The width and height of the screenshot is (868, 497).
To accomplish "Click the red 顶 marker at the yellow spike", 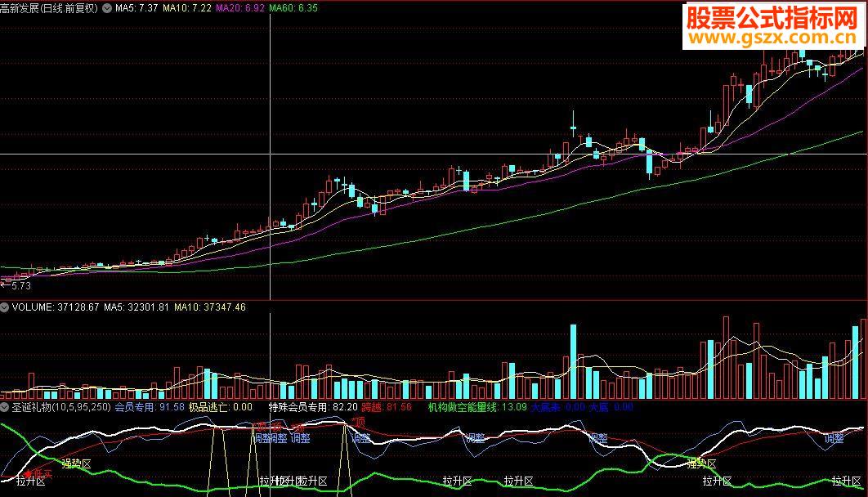I will pos(359,423).
